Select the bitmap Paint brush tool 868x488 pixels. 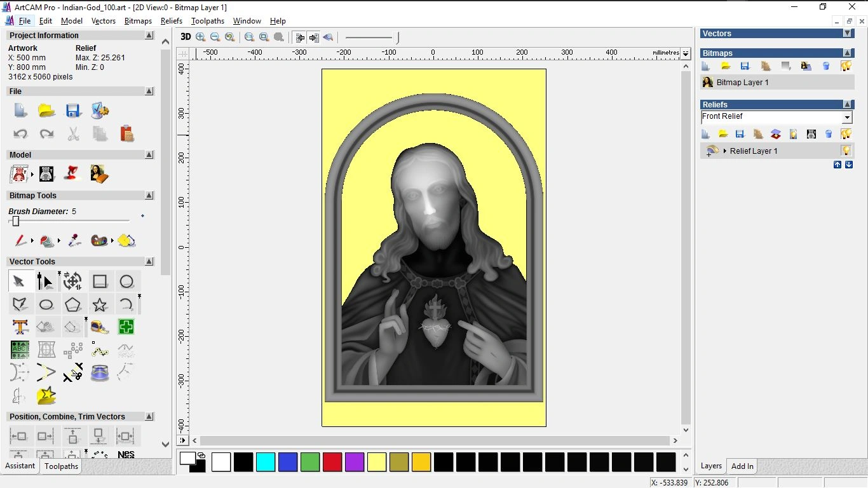tap(20, 241)
